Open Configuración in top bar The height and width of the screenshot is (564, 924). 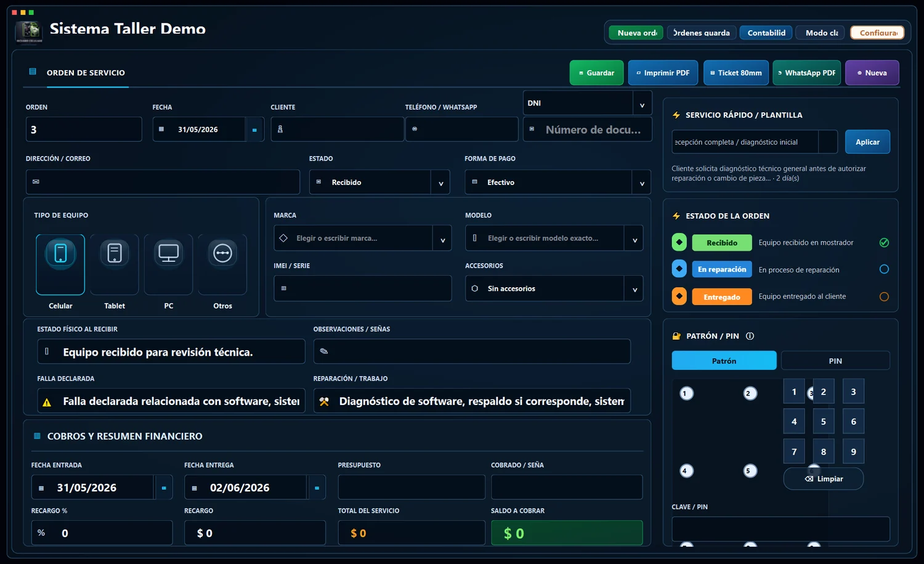click(x=877, y=33)
